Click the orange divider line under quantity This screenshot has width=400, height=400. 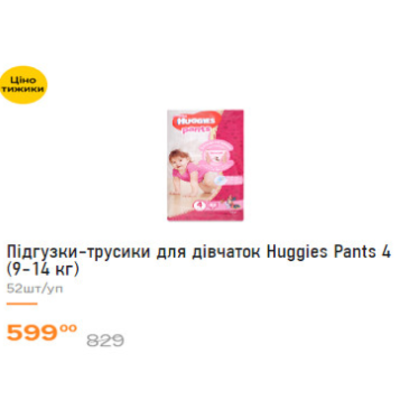pyautogui.click(x=22, y=304)
